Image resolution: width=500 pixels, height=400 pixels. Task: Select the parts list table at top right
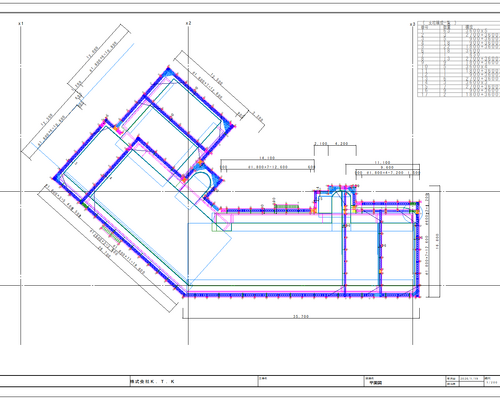[x=459, y=60]
